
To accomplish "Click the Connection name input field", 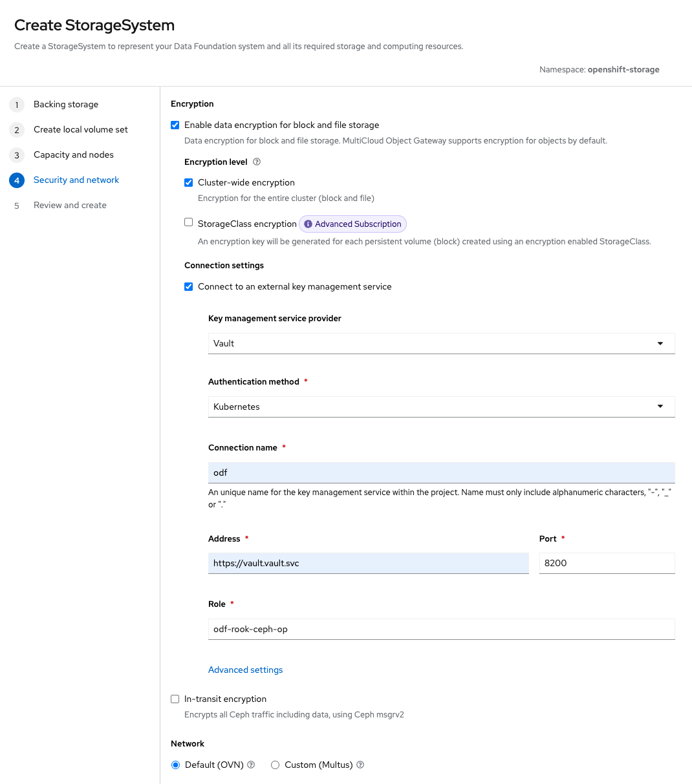I will (x=441, y=472).
